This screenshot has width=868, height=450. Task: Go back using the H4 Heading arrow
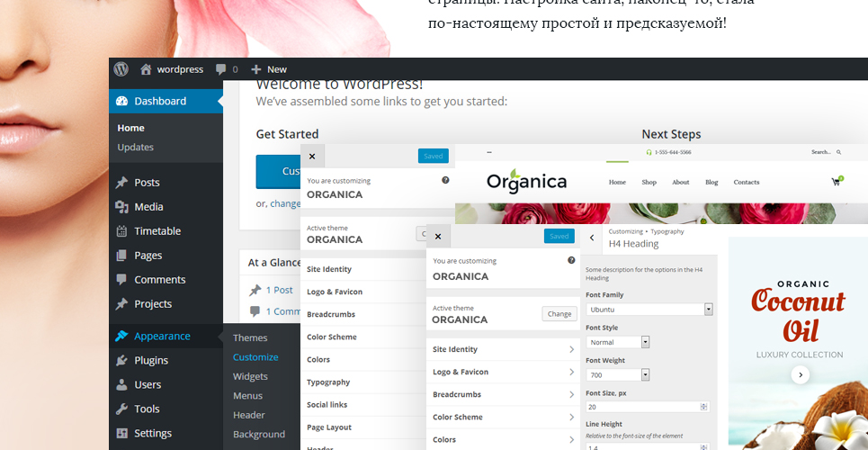pos(592,238)
